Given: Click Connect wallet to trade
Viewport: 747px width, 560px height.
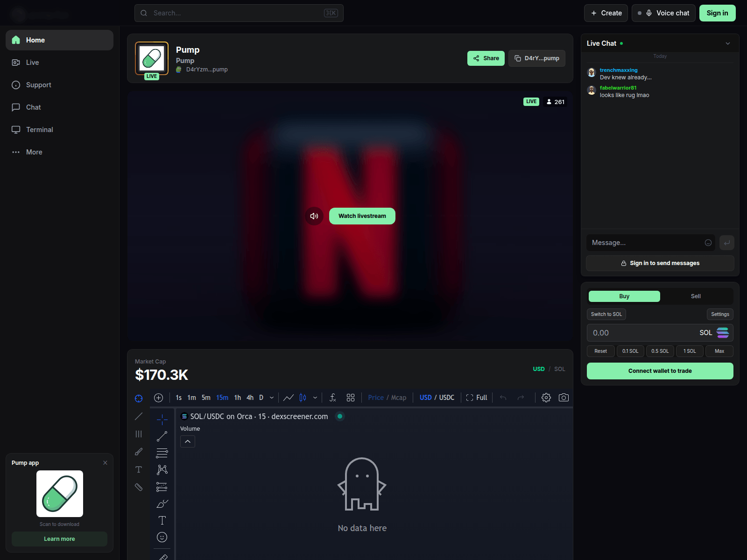Looking at the screenshot, I should (660, 371).
